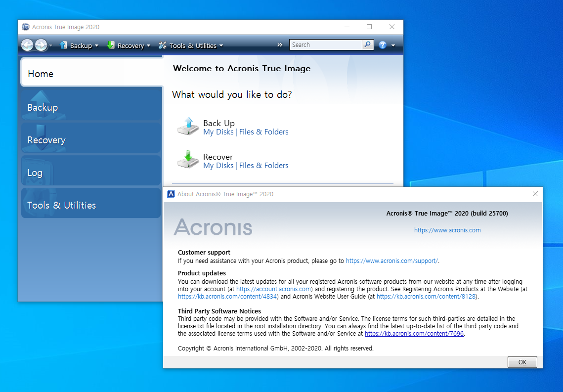Click Files & Folders under Recover
563x392 pixels.
tap(263, 166)
